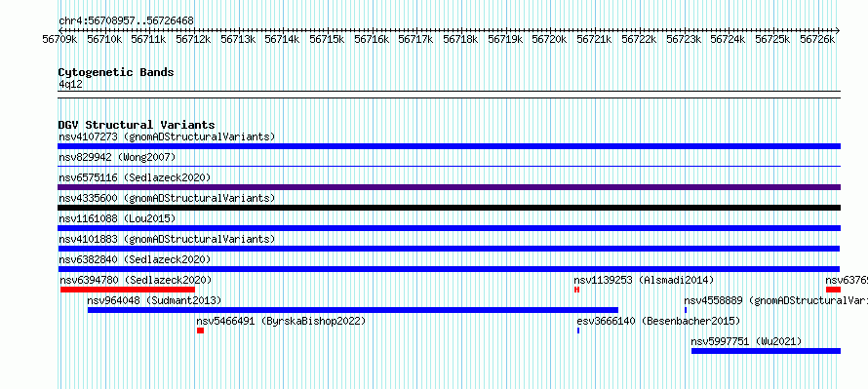Screen dimensions: 868x389
Task: Click nsv4558889 gnomAD variant label
Action: 776,300
